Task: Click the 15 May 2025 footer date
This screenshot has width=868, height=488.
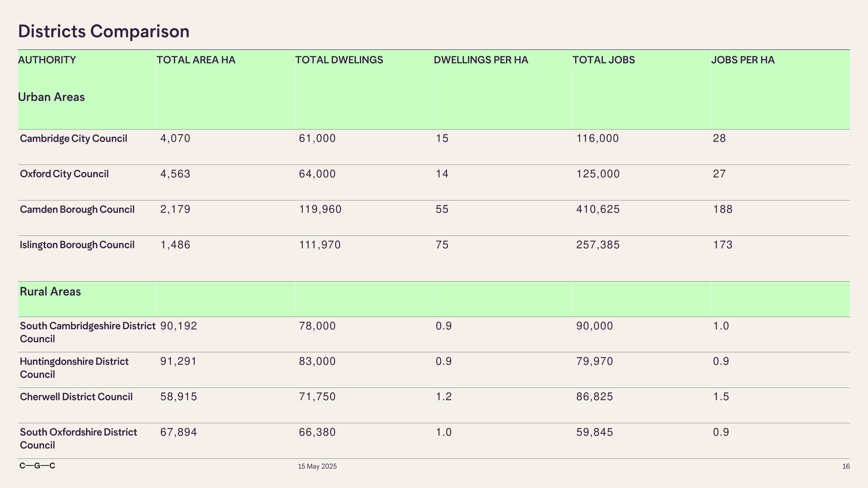Action: [317, 467]
